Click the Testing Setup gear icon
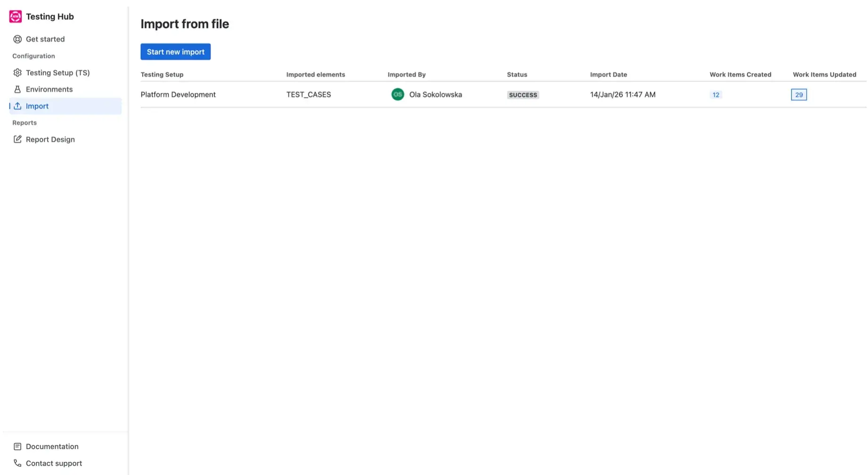Image resolution: width=868 pixels, height=475 pixels. pyautogui.click(x=17, y=73)
